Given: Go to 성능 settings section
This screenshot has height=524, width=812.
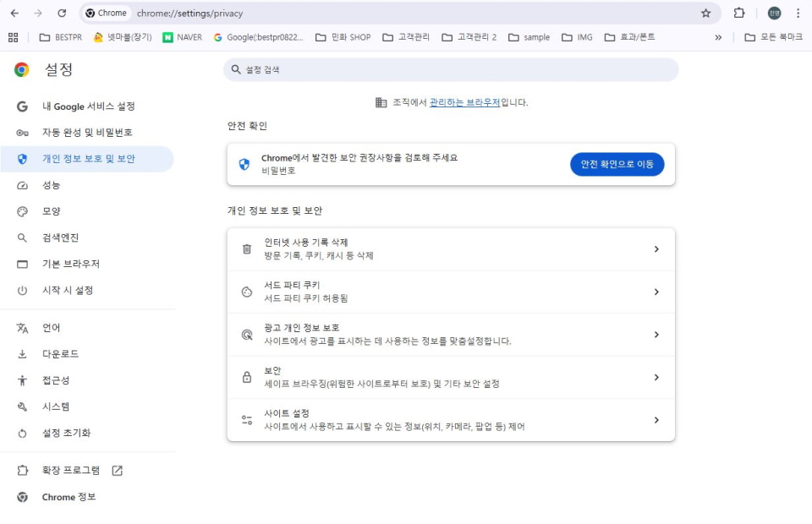Looking at the screenshot, I should click(52, 185).
